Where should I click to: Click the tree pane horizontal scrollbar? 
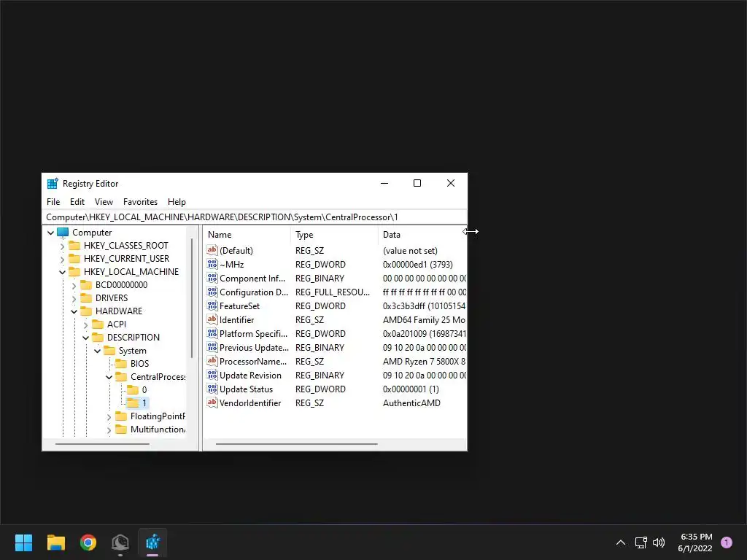[x=102, y=444]
